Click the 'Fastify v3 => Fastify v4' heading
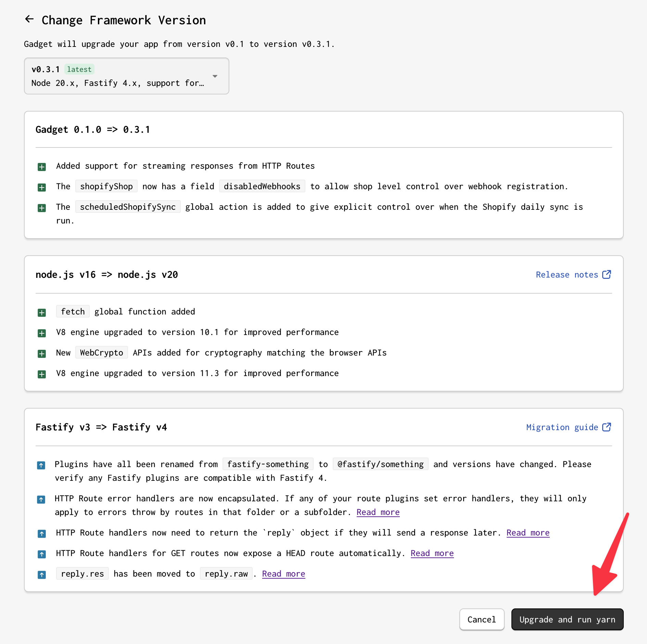The image size is (647, 644). pyautogui.click(x=101, y=427)
